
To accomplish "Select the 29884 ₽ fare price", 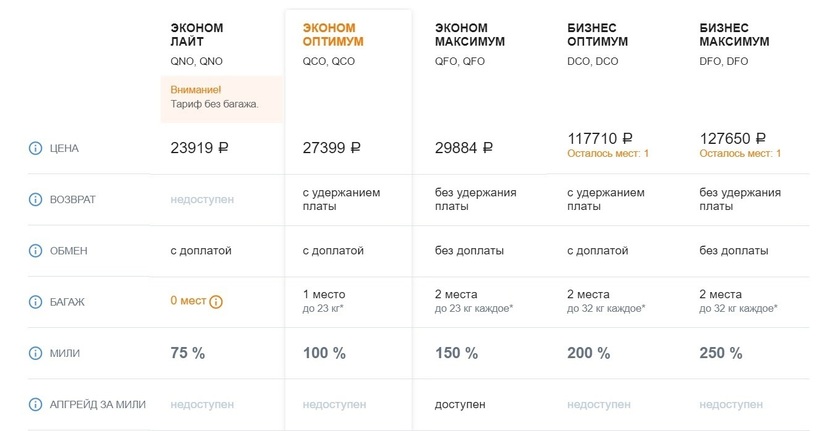I will pyautogui.click(x=464, y=148).
